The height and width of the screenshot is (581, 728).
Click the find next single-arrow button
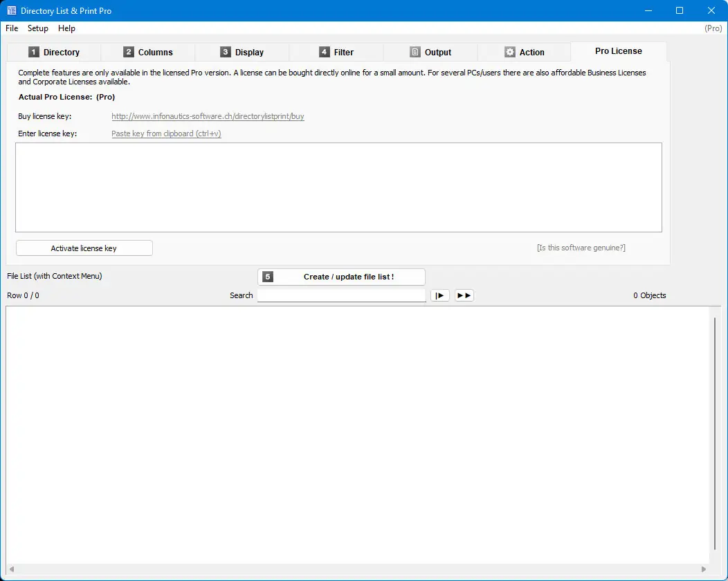439,295
